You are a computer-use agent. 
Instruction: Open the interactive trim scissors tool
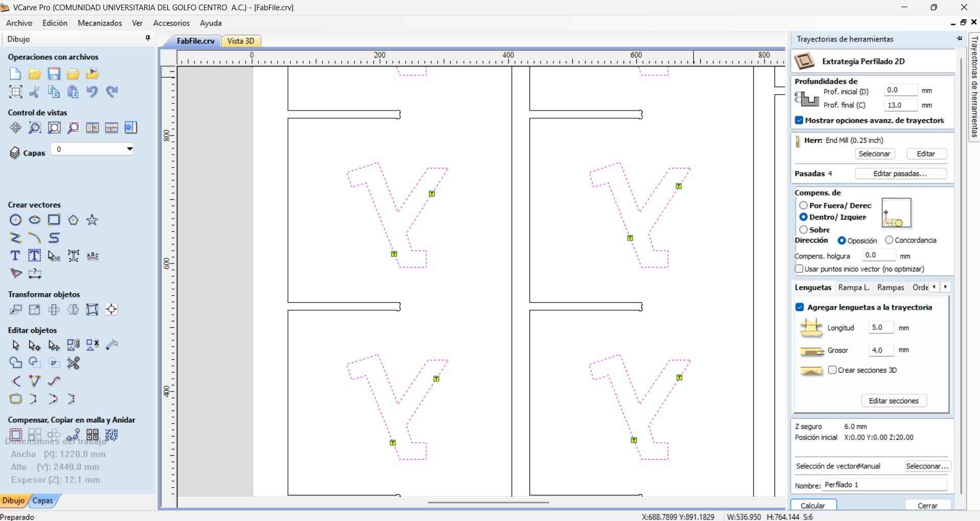tap(73, 363)
